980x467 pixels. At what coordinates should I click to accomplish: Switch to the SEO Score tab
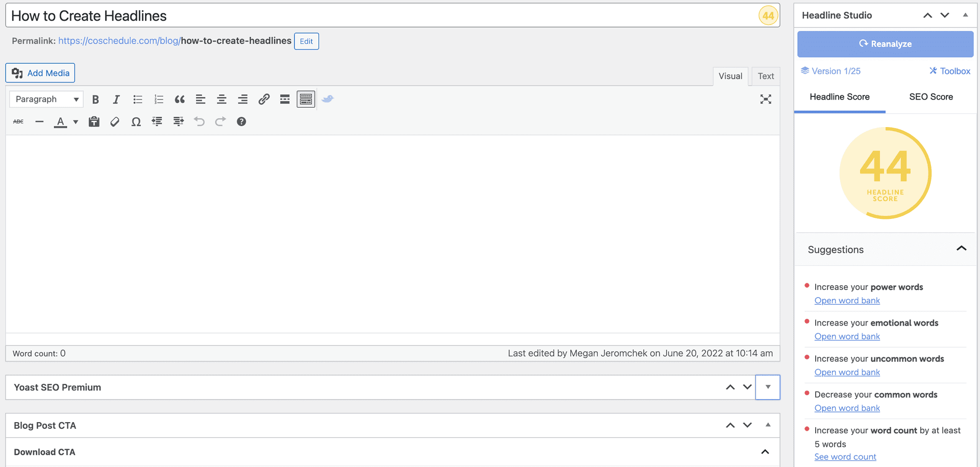[930, 96]
